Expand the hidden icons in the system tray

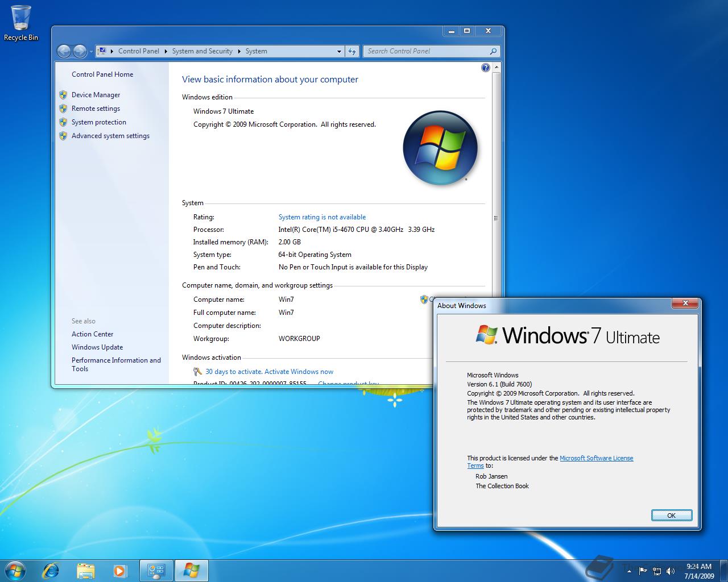(x=629, y=571)
